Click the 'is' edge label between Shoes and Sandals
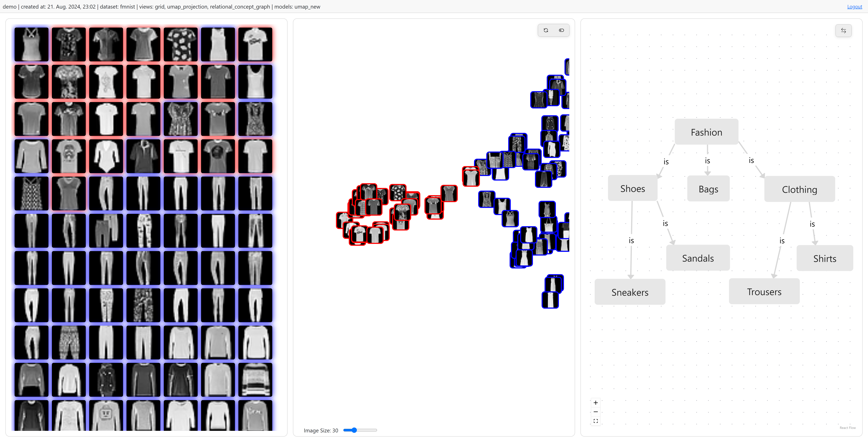 [665, 223]
